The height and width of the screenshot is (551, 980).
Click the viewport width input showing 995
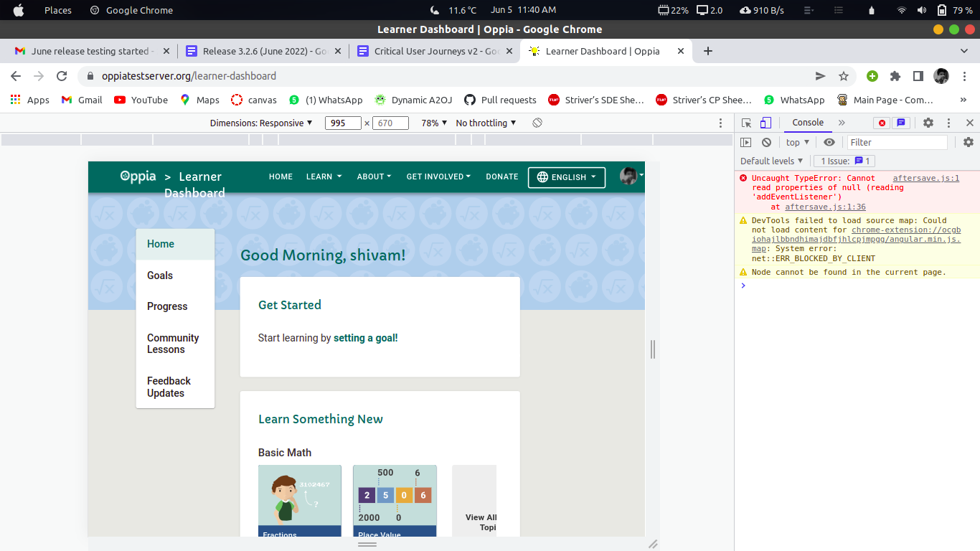[x=343, y=123]
